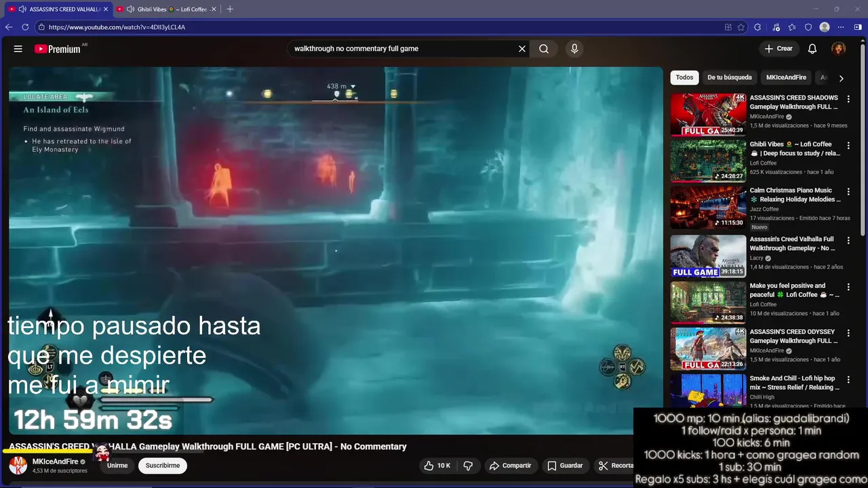Open Edge profile avatar
868x488 pixels.
point(825,27)
